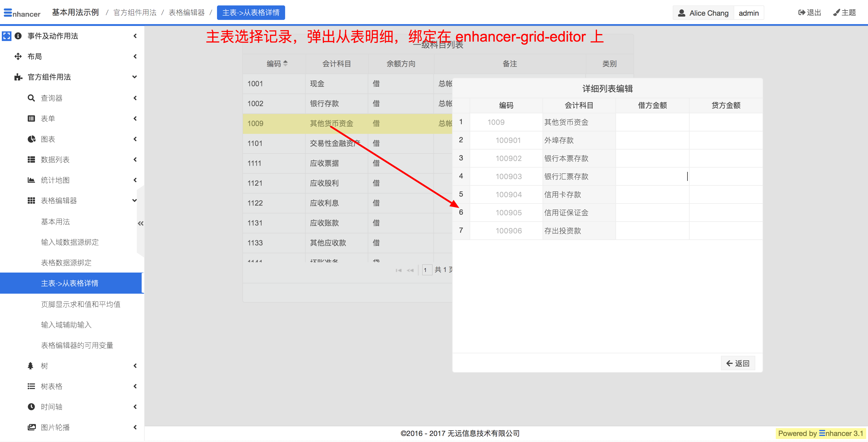This screenshot has height=442, width=868.
Task: Click the grid icon beside 表格编辑器
Action: click(x=31, y=200)
